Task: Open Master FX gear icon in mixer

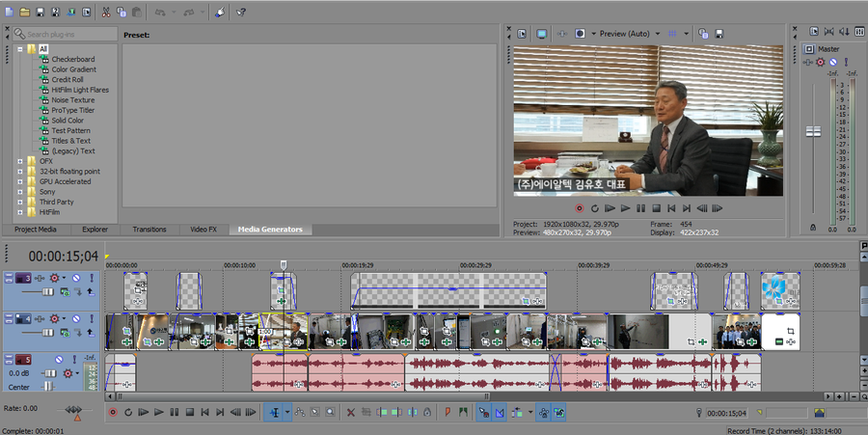Action: (x=821, y=62)
